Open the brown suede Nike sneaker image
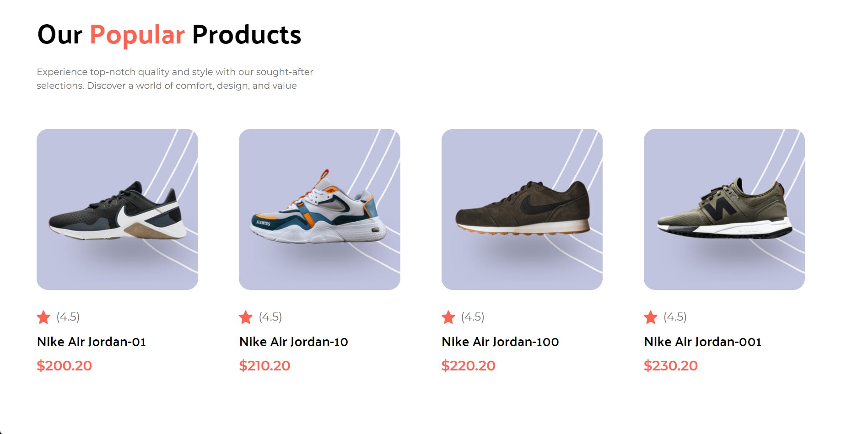This screenshot has height=434, width=868. click(x=522, y=209)
